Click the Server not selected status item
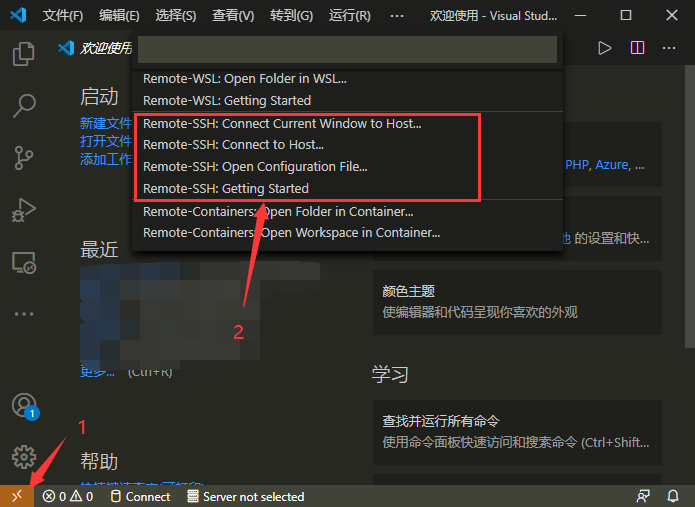This screenshot has width=695, height=507. [246, 496]
